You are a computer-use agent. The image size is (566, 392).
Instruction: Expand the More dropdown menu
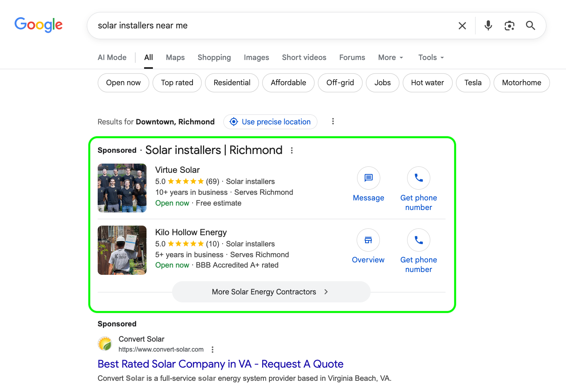click(x=390, y=58)
